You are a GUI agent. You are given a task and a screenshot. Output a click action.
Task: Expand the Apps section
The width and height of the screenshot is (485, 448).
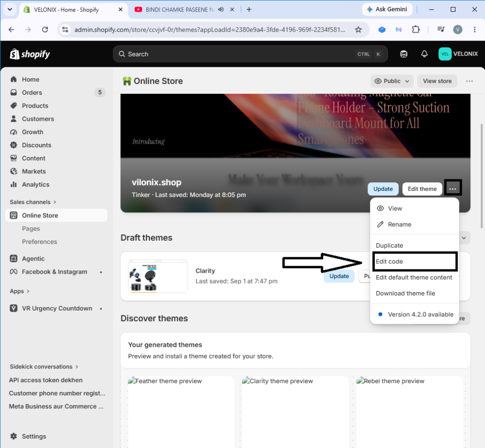click(x=19, y=291)
